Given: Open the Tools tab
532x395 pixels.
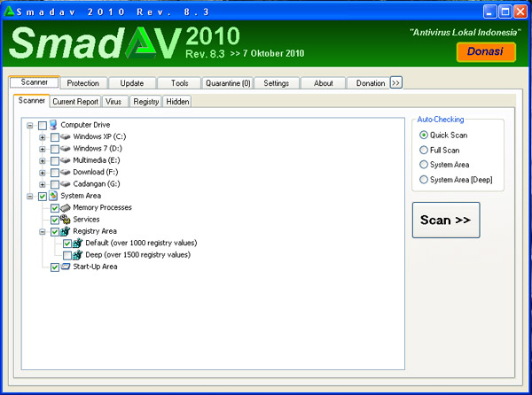Looking at the screenshot, I should pos(179,83).
